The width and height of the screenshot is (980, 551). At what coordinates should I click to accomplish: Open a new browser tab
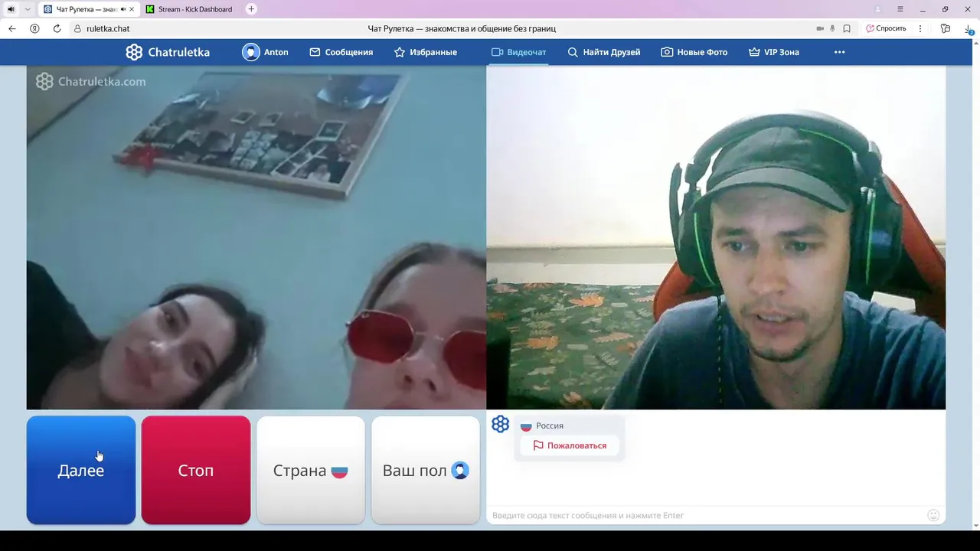coord(251,9)
